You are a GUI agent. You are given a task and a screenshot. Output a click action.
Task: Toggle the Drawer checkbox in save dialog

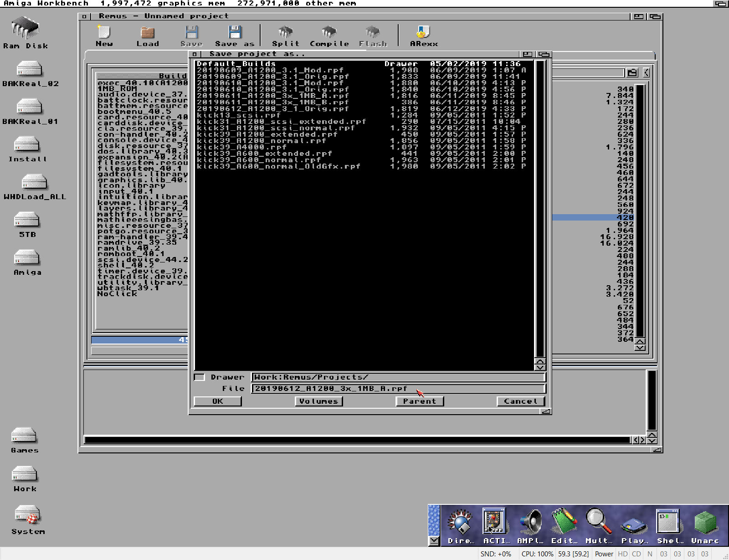pos(199,377)
